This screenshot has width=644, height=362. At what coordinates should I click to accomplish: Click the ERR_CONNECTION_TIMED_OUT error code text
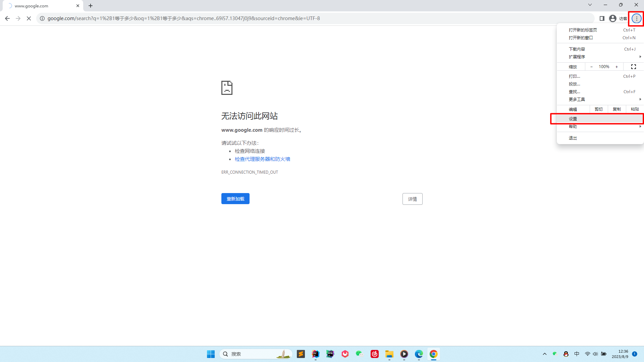click(x=250, y=172)
